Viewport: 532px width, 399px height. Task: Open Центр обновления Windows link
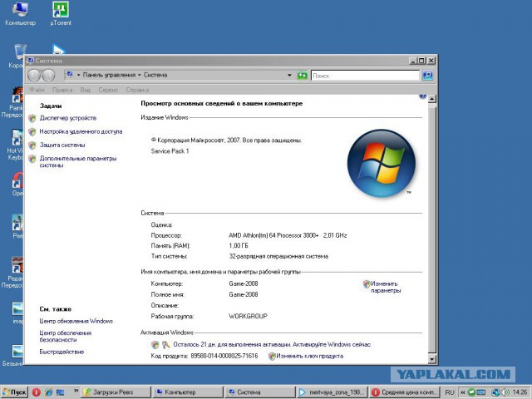[76, 321]
